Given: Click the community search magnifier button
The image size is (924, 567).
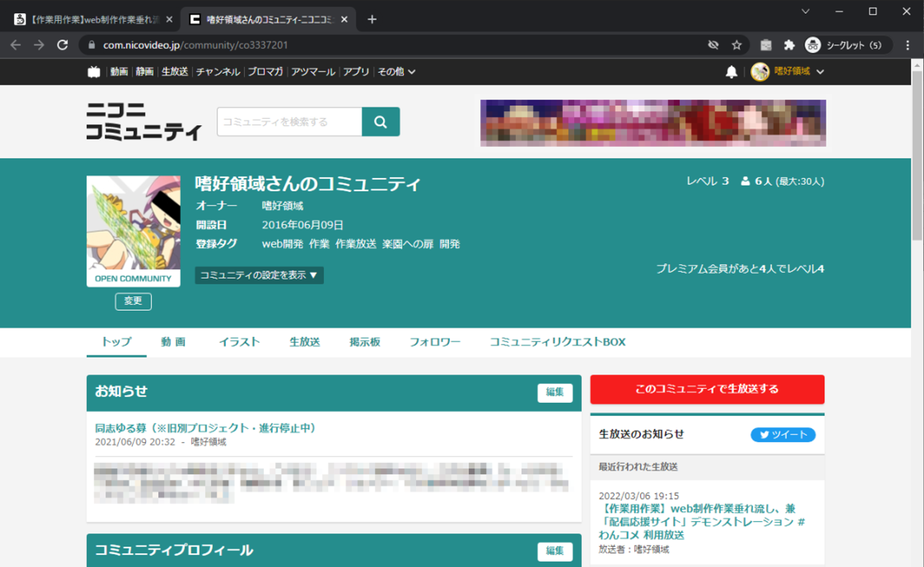Looking at the screenshot, I should (380, 122).
